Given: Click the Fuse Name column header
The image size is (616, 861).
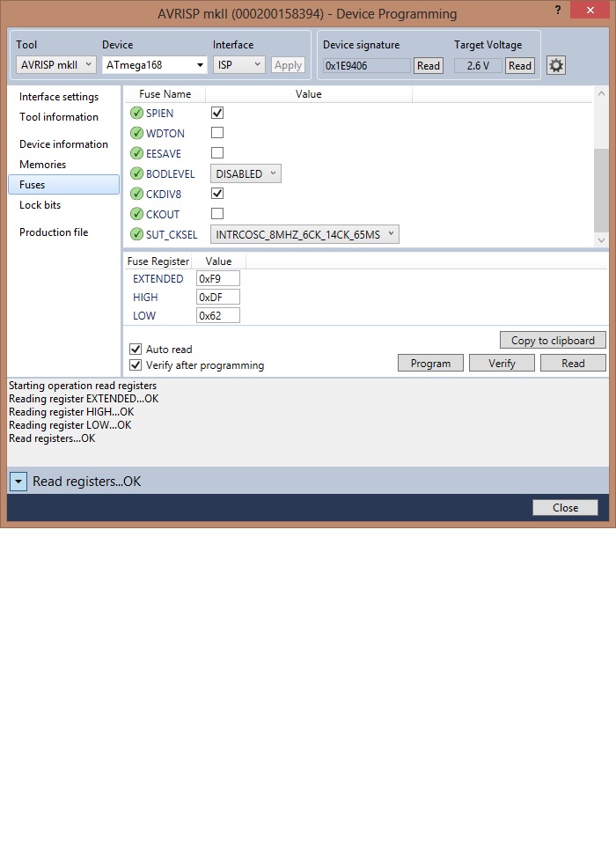Looking at the screenshot, I should 165,94.
